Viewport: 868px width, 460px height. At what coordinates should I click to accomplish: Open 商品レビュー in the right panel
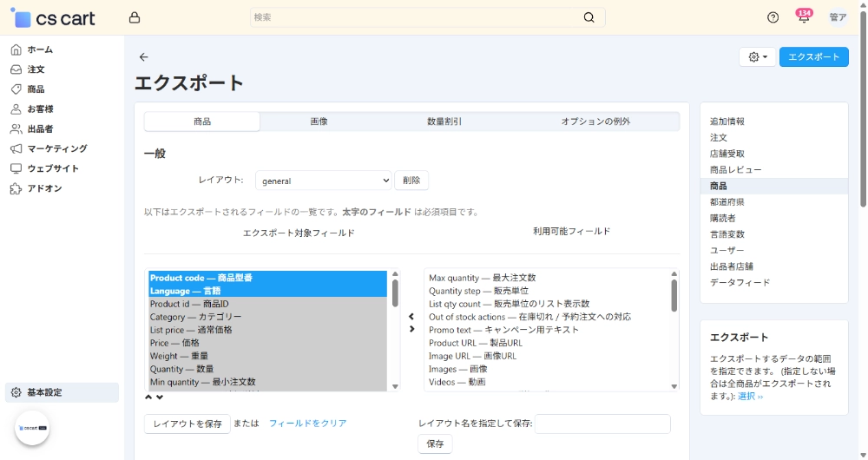point(736,169)
